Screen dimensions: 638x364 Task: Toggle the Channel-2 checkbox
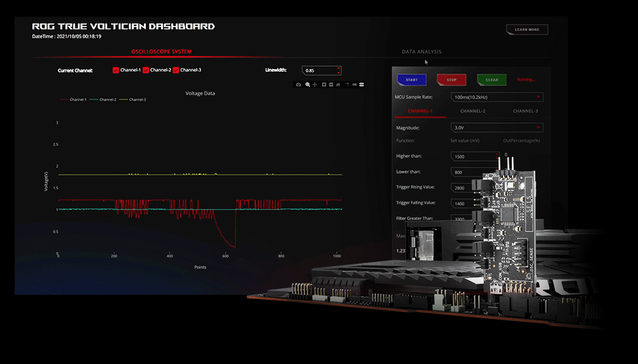tap(146, 70)
